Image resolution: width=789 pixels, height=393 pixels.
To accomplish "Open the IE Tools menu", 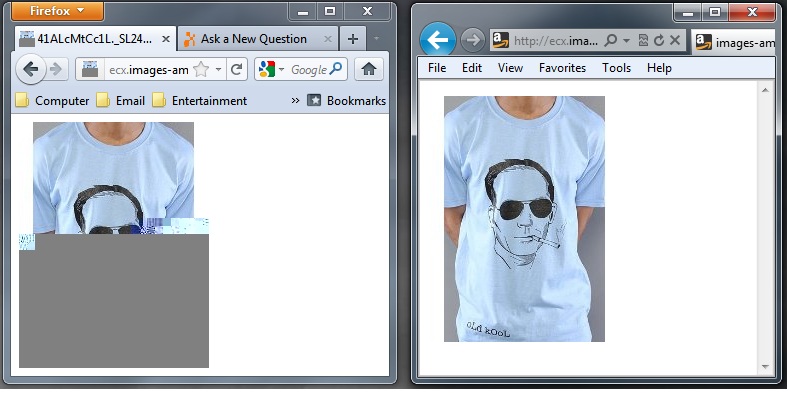I will (x=616, y=68).
